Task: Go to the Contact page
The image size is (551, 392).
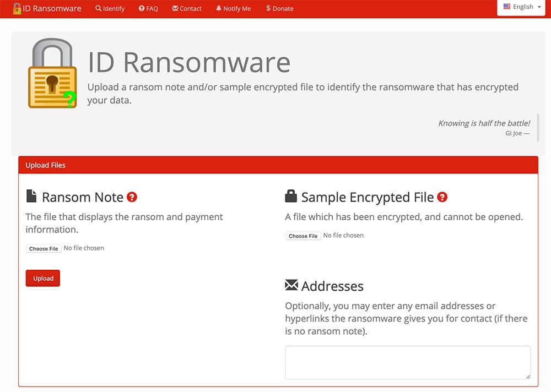Action: point(187,8)
